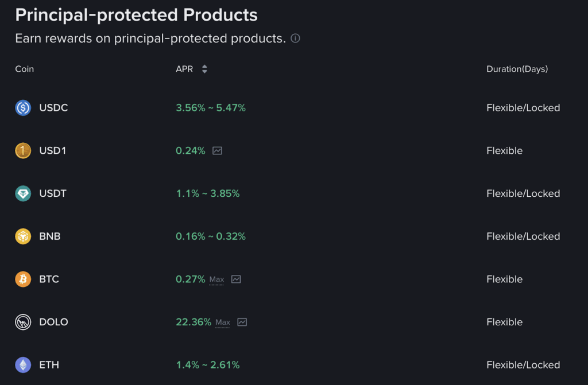The width and height of the screenshot is (588, 385).
Task: Sort the table by the APR column
Action: point(184,69)
